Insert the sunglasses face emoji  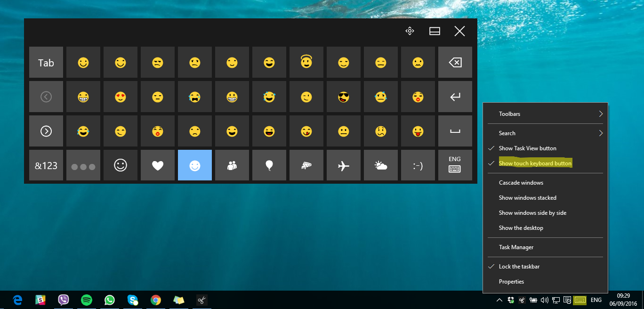[x=344, y=97]
